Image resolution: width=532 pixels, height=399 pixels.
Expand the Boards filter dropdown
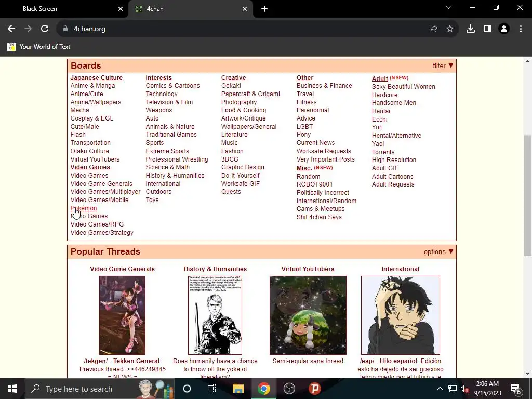point(443,66)
